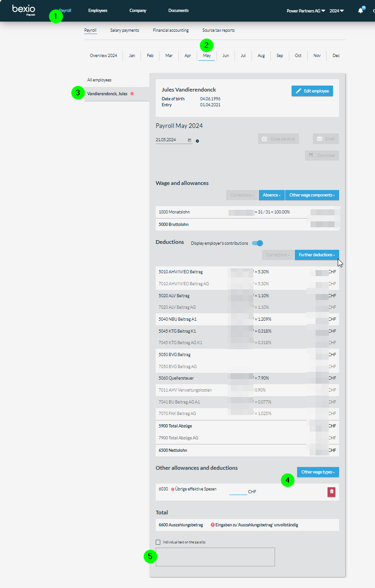This screenshot has height=588, width=375.
Task: Click the Download button
Action: [x=322, y=156]
